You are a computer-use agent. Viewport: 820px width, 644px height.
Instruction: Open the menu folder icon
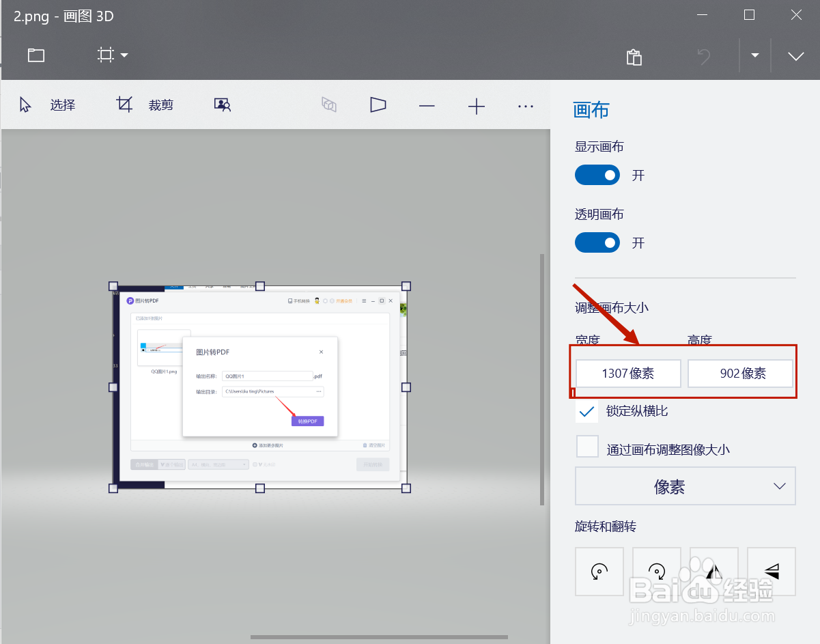(x=36, y=55)
